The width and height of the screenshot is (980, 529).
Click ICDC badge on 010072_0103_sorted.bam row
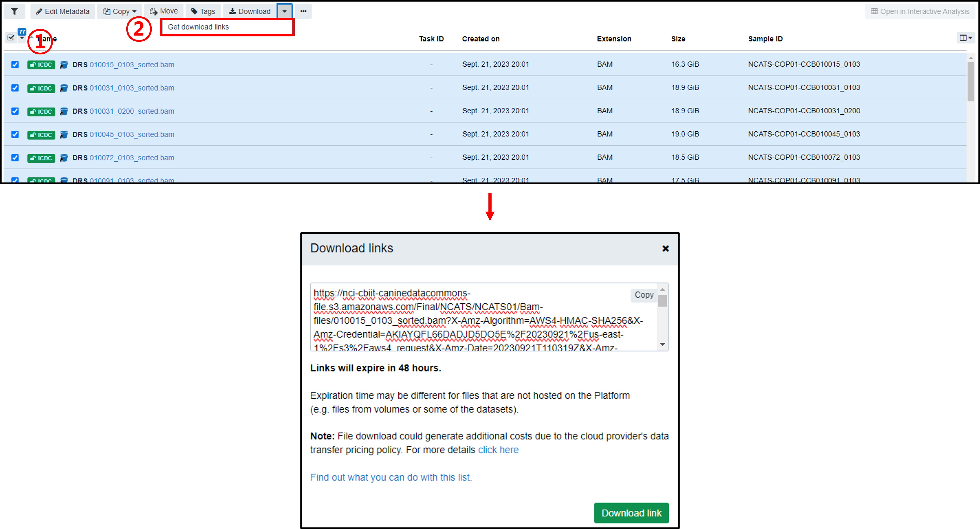tap(41, 158)
